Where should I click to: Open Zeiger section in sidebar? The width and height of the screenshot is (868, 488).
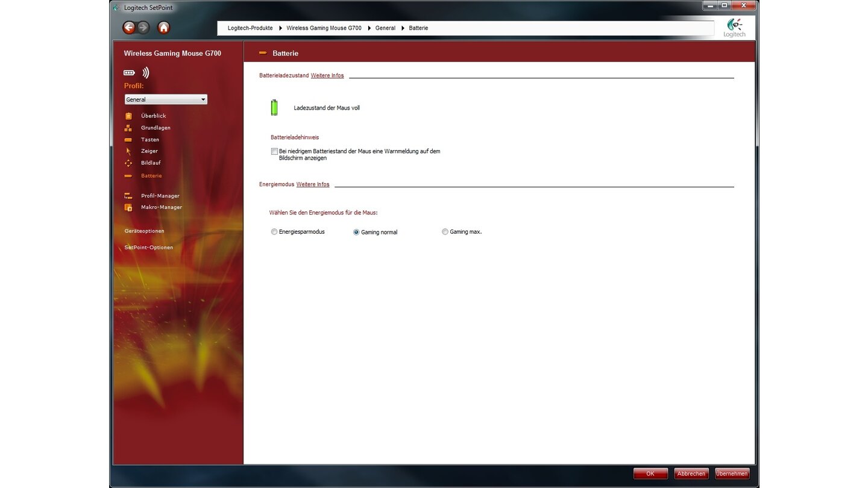tap(149, 151)
